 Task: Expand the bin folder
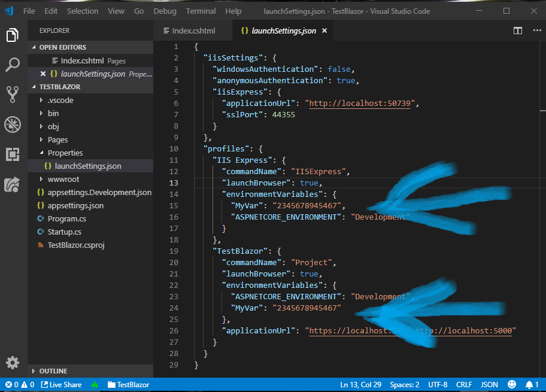click(x=90, y=114)
